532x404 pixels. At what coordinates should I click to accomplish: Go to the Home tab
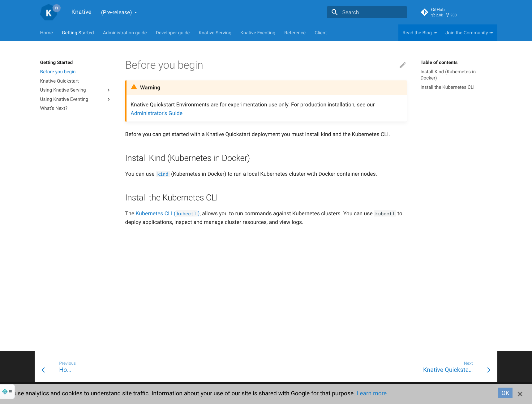click(46, 33)
